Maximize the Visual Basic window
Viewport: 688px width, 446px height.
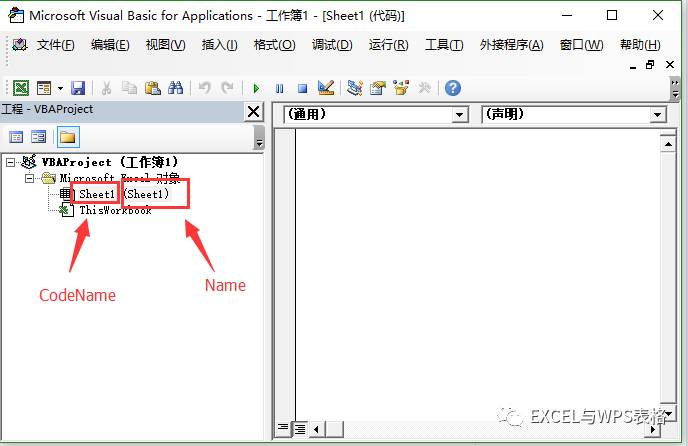click(x=612, y=15)
